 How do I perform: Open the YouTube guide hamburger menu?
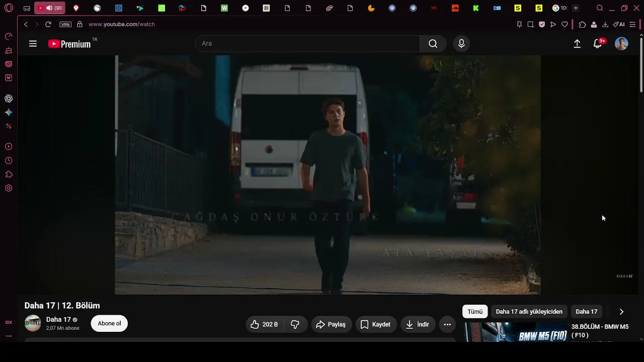point(33,44)
